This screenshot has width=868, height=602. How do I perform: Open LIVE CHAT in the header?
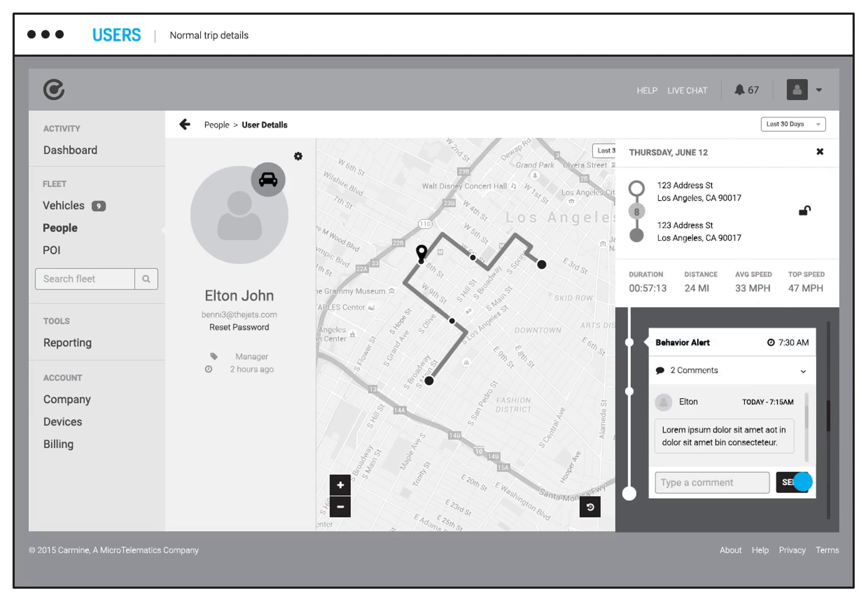[x=687, y=90]
